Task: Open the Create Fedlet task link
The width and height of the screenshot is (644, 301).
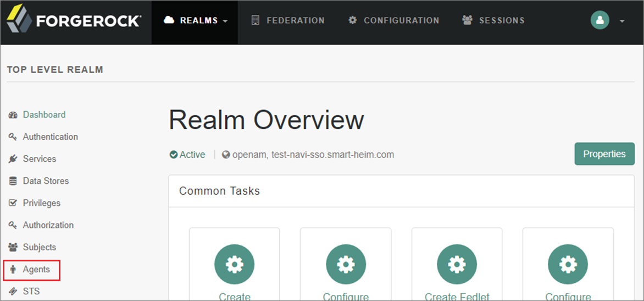Action: pos(457,297)
